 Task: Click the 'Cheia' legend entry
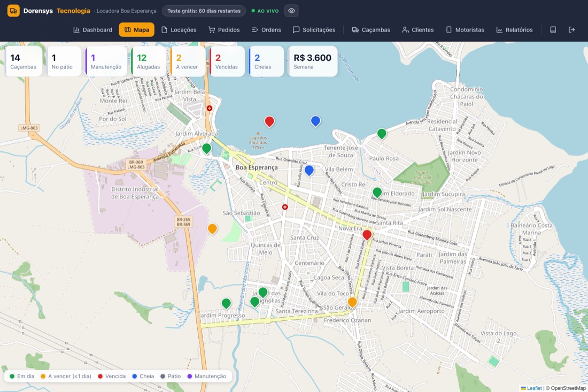pyautogui.click(x=143, y=376)
